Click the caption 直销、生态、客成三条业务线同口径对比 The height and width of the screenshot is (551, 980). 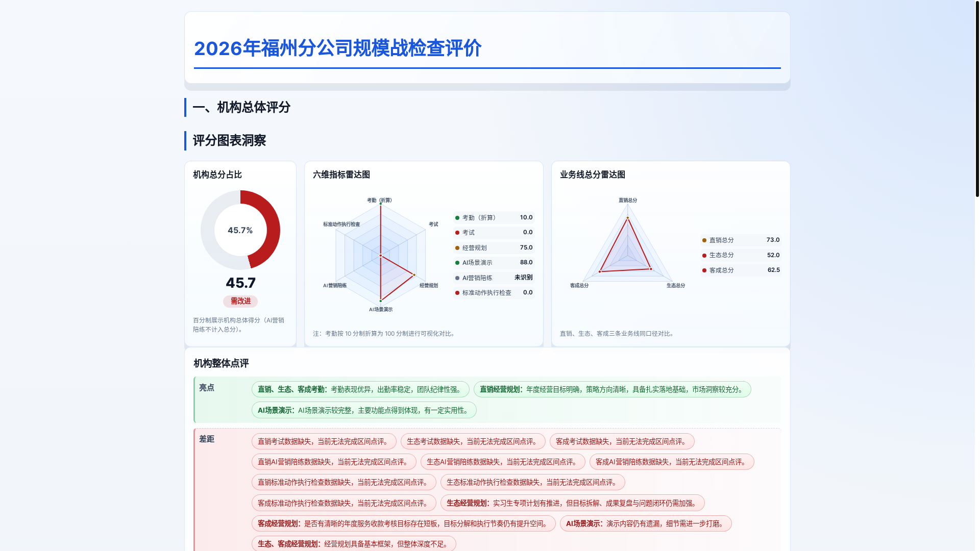[x=618, y=334]
